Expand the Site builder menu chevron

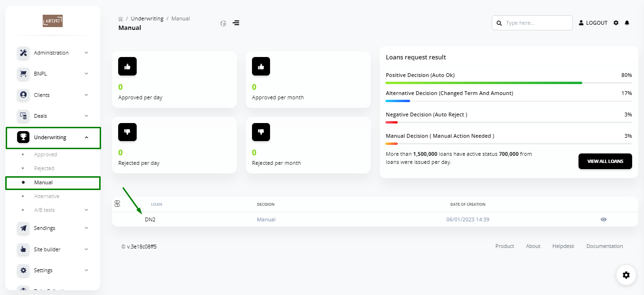pos(86,249)
